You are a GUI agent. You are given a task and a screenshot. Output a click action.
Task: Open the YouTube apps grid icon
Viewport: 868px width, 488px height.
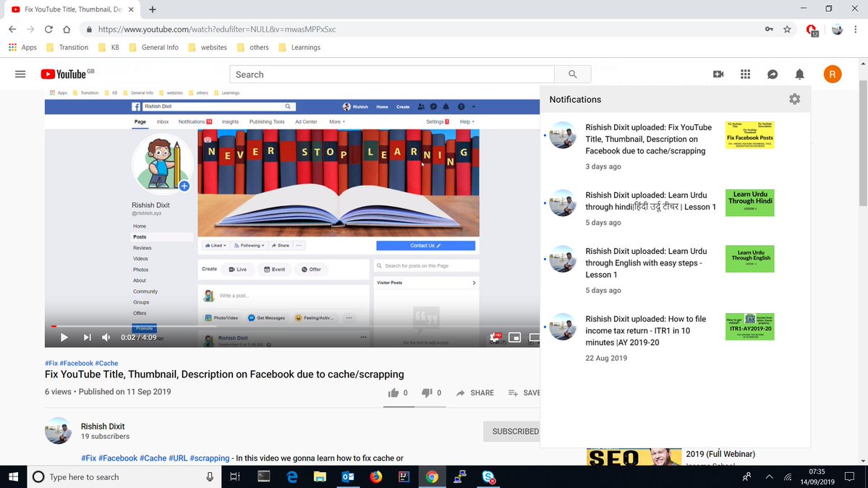click(745, 74)
